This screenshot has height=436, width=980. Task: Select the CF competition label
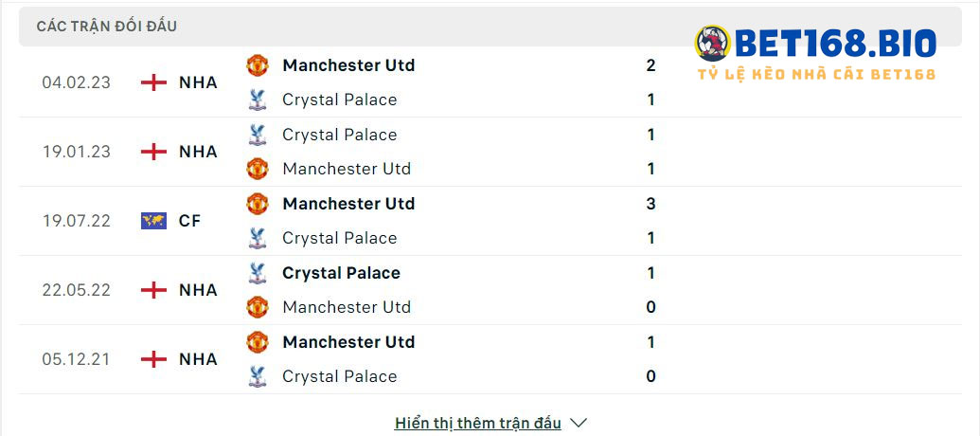(x=189, y=221)
